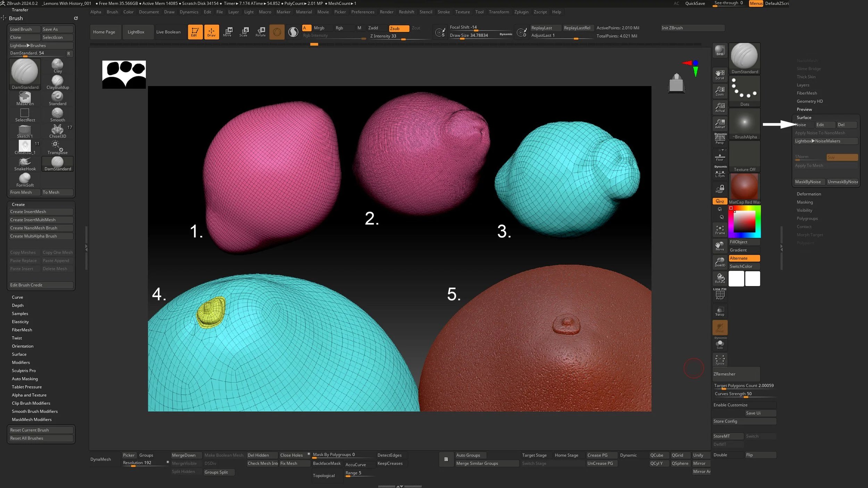The image size is (868, 488).
Task: Expand the Curve brush section
Action: pyautogui.click(x=17, y=297)
